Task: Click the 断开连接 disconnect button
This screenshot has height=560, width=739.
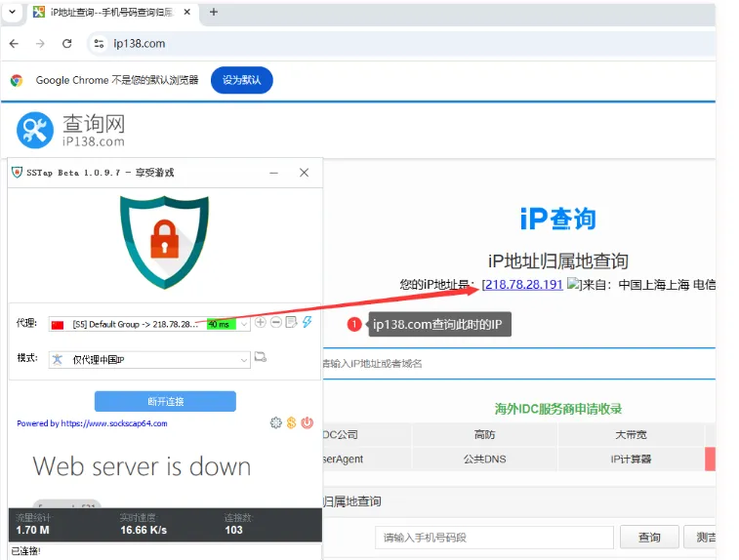Action: (165, 401)
